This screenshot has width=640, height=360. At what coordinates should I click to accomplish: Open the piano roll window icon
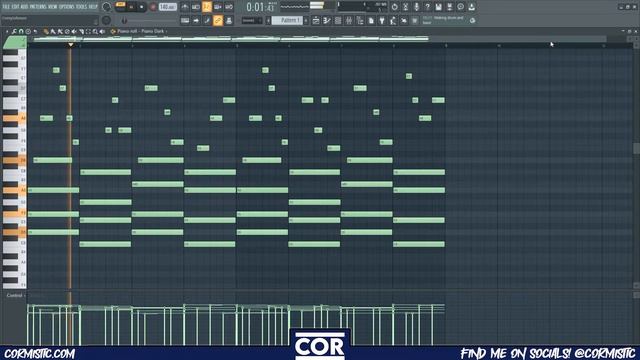[x=327, y=20]
